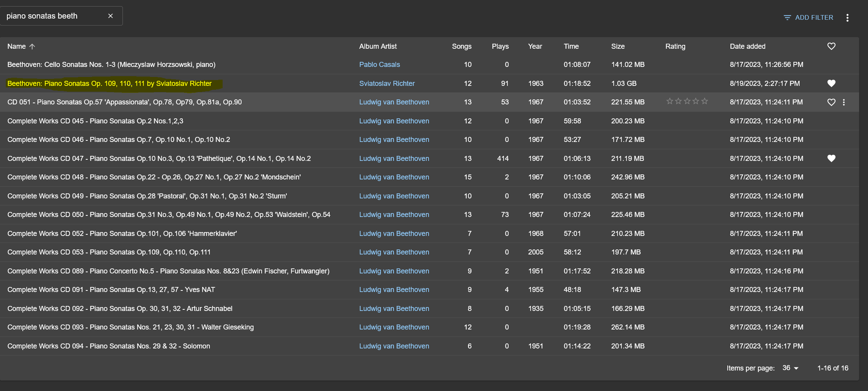868x391 pixels.
Task: Open CD 094 Solomon album
Action: [x=109, y=346]
